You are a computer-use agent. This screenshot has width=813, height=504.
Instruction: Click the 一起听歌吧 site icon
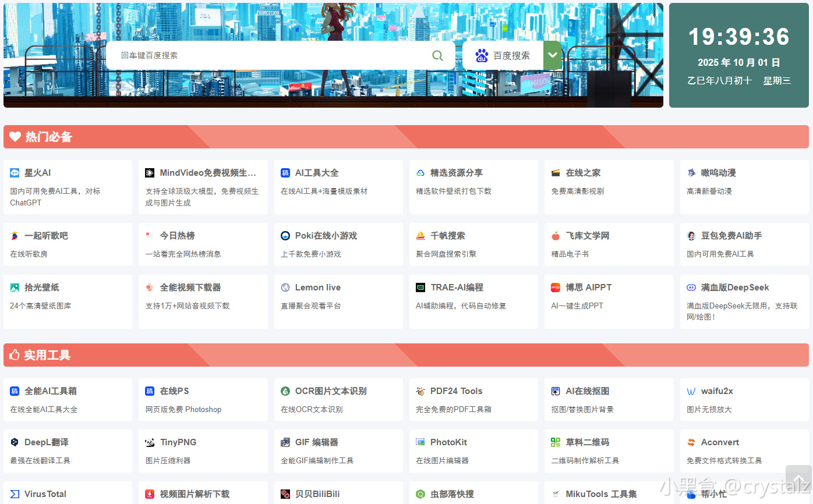tap(15, 236)
